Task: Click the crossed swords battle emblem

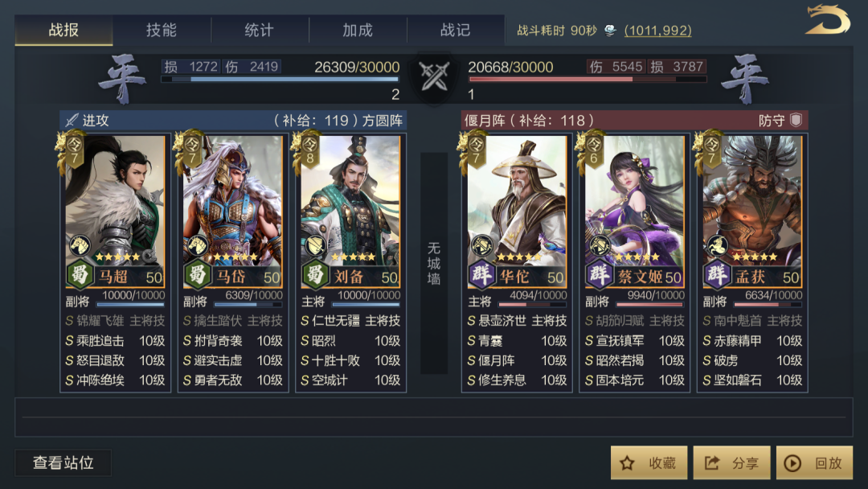Action: click(434, 77)
